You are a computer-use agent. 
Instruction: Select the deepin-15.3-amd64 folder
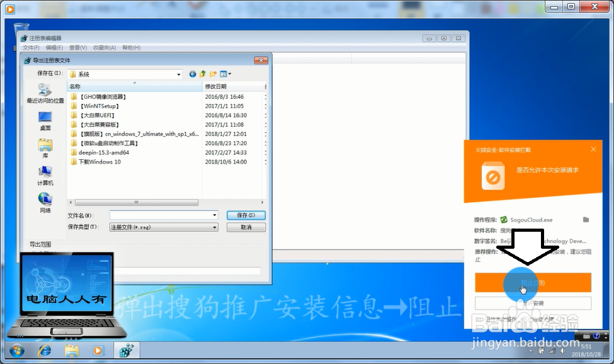(100, 152)
